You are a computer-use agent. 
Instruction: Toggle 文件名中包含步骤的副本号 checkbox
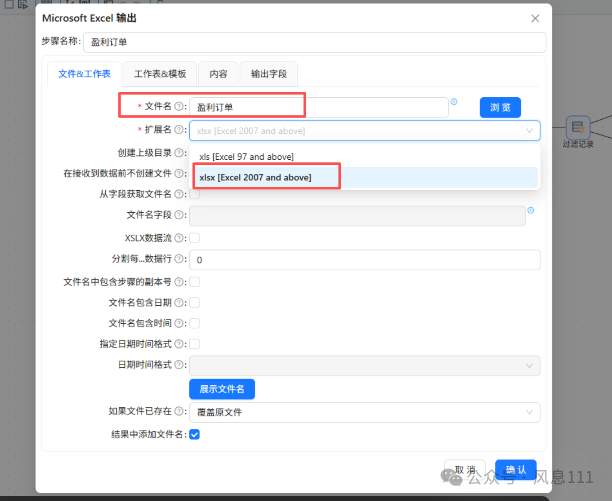[x=195, y=282]
